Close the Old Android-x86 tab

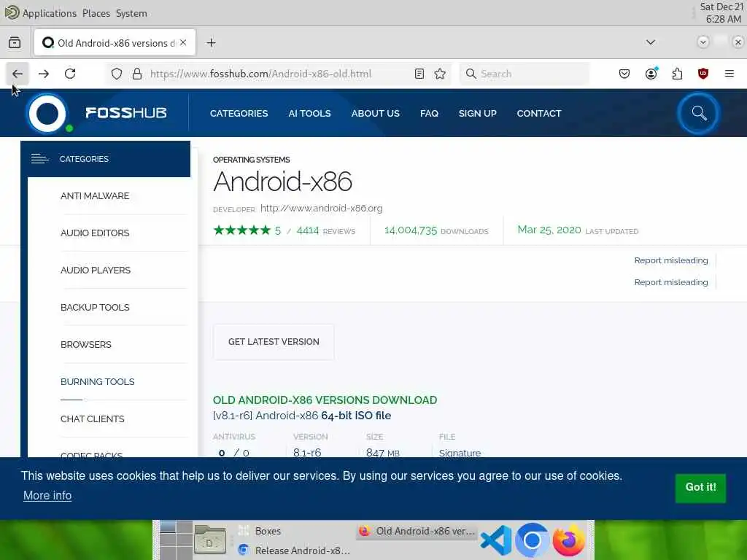[x=183, y=42]
